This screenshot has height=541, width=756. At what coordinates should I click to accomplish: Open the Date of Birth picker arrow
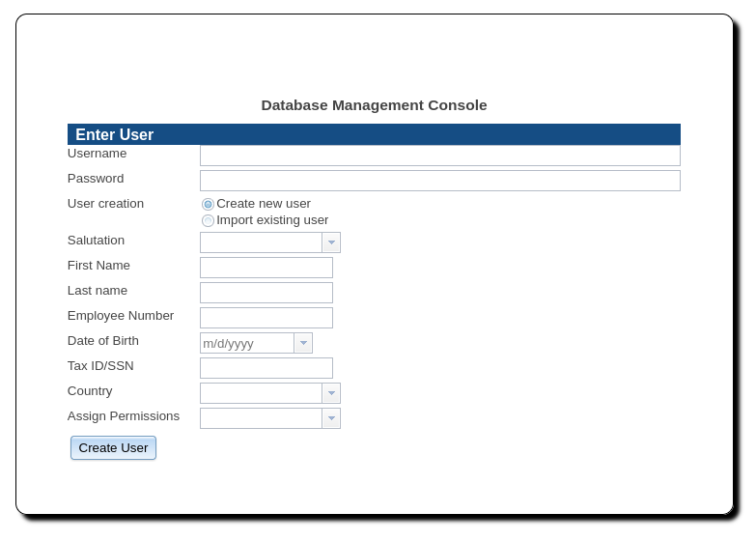tap(303, 343)
